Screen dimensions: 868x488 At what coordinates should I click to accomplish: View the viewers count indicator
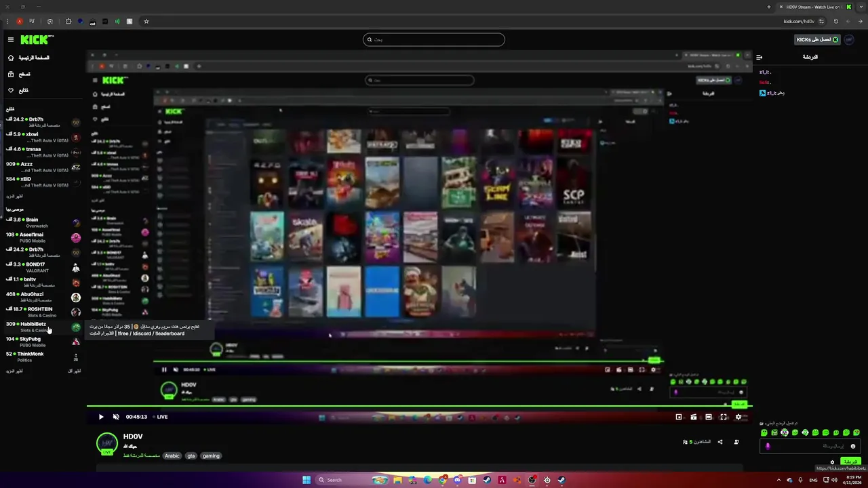tap(696, 442)
